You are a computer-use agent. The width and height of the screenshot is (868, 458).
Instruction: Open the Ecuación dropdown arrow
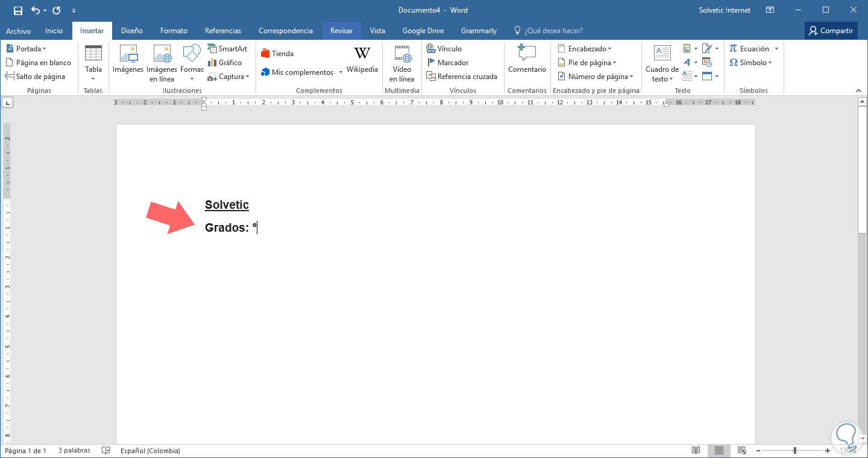[x=776, y=49]
